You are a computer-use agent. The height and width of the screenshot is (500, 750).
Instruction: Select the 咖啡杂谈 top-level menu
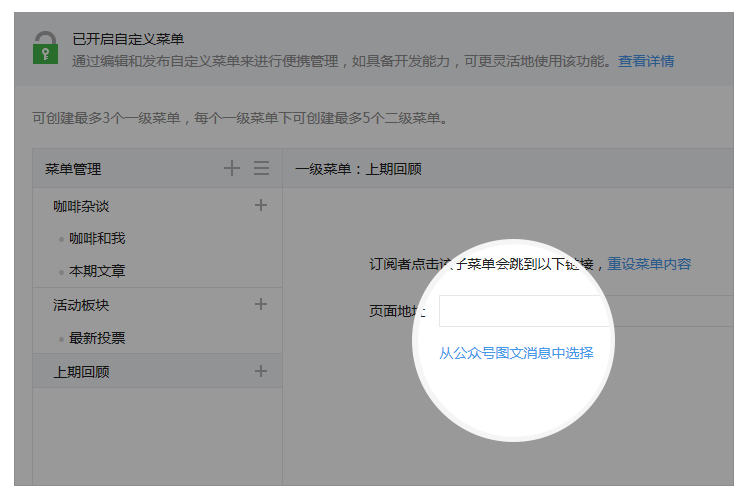tap(81, 206)
